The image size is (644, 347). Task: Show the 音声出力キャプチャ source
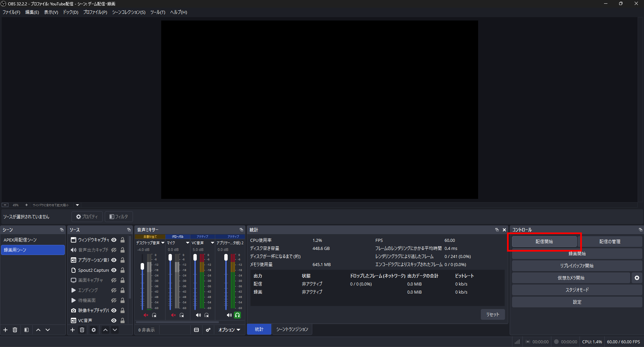(x=114, y=250)
